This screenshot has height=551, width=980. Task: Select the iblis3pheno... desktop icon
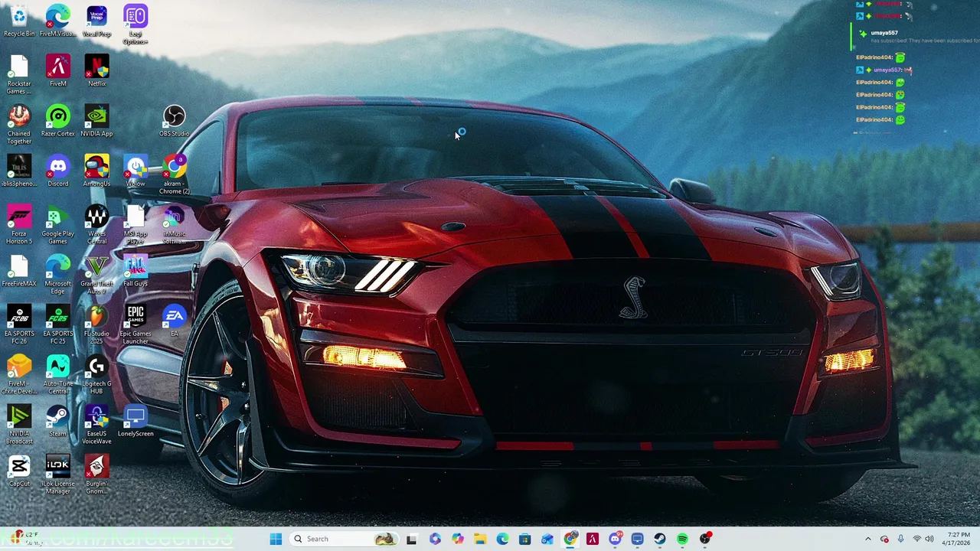tap(19, 171)
